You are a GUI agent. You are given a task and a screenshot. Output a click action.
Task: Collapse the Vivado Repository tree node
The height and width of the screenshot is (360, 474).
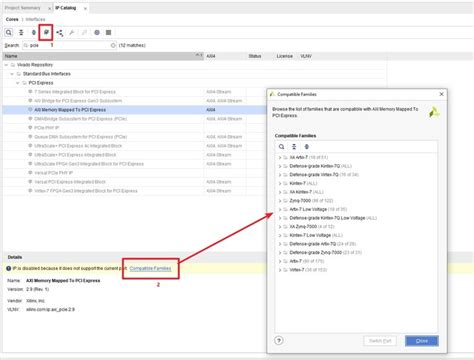click(6, 65)
